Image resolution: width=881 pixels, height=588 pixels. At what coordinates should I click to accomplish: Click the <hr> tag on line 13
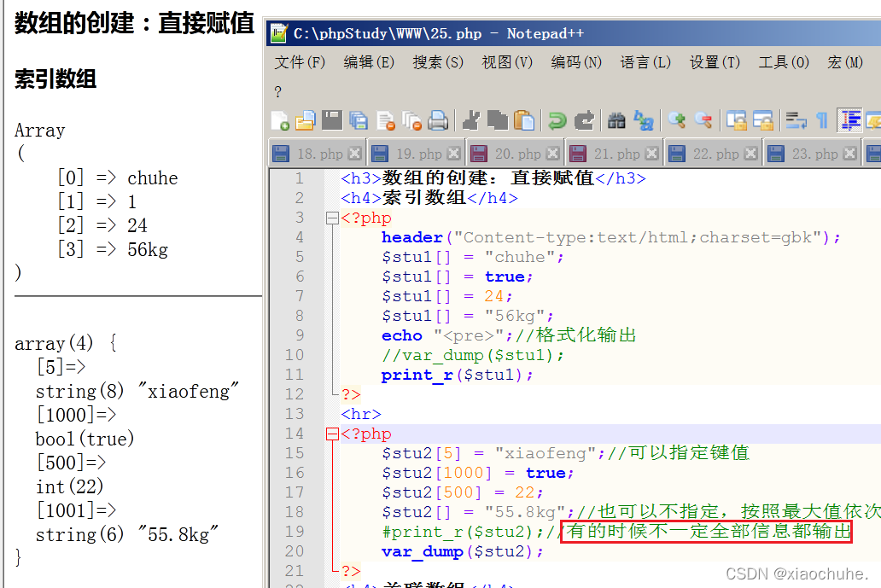pyautogui.click(x=361, y=415)
